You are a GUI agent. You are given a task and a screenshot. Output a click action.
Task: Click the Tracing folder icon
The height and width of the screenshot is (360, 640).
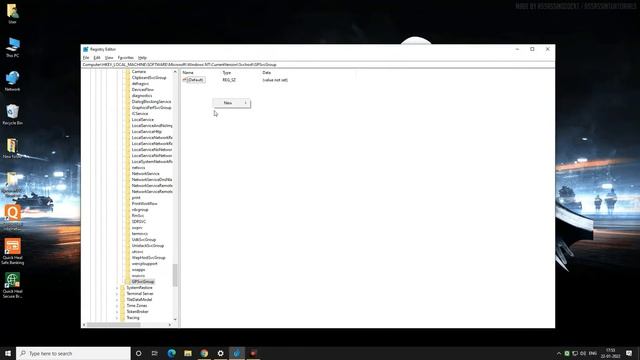tap(122, 318)
